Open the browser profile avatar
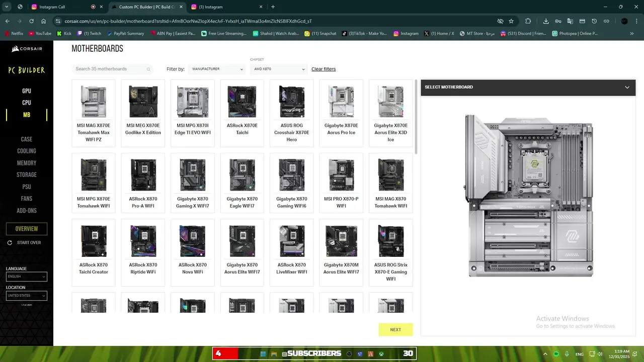 [x=624, y=21]
